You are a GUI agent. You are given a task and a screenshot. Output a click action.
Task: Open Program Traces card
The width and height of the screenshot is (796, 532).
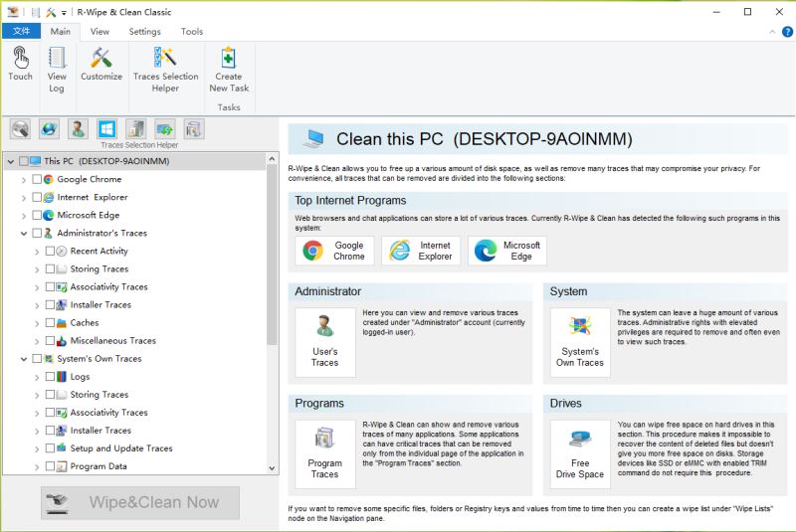pyautogui.click(x=325, y=453)
